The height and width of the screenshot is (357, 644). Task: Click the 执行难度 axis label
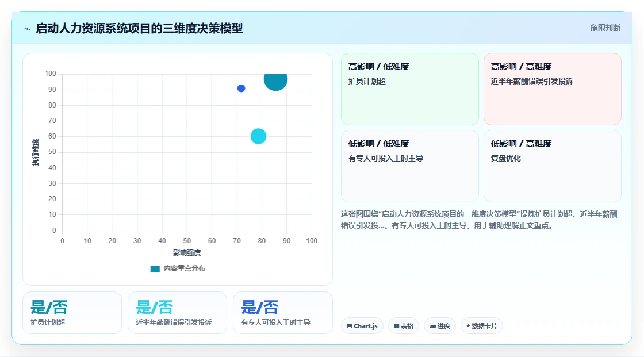36,152
